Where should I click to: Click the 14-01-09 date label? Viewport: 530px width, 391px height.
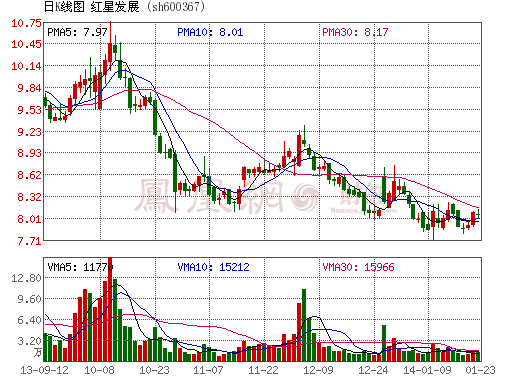[427, 370]
